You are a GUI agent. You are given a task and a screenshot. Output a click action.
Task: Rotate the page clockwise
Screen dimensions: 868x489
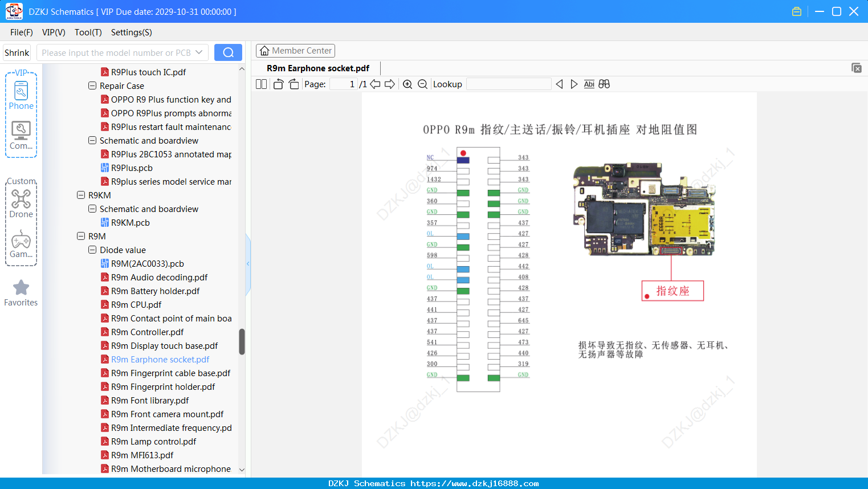coord(294,84)
